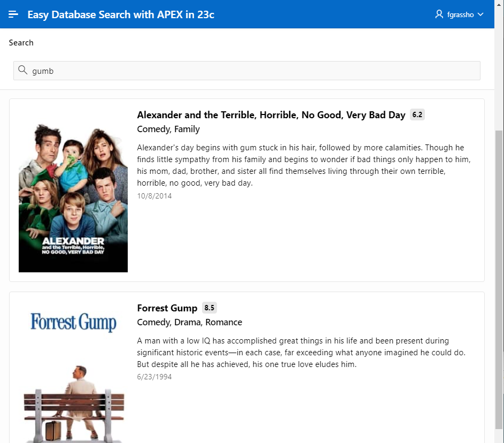Image resolution: width=504 pixels, height=443 pixels.
Task: Select the Alexander and the Terrible title
Action: pos(271,115)
